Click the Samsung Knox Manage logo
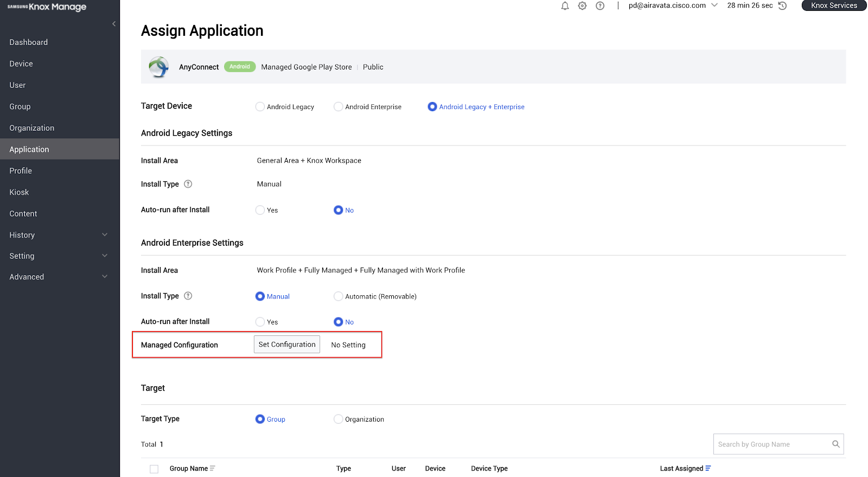This screenshot has height=477, width=868. (47, 7)
